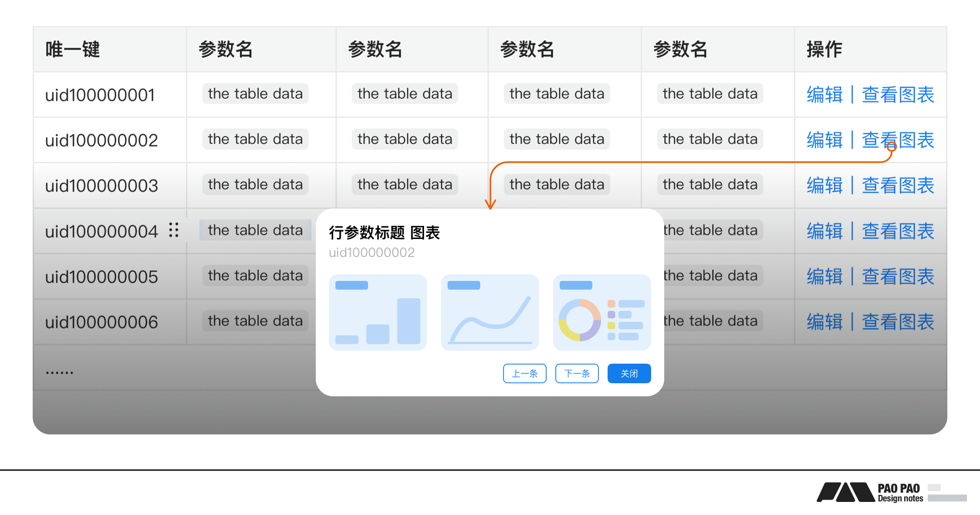Open 查看图表 for row uid100000003
Viewport: 980px width, 515px height.
898,186
